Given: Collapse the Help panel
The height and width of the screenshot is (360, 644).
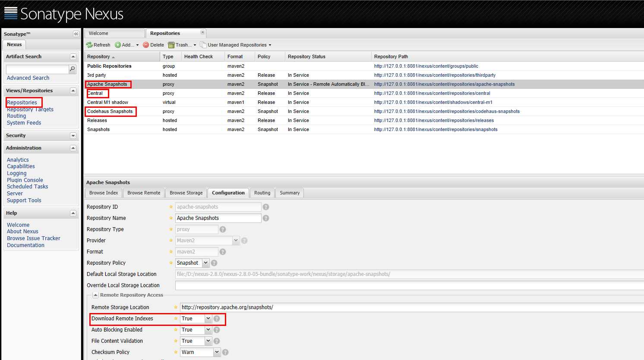Looking at the screenshot, I should pyautogui.click(x=73, y=213).
